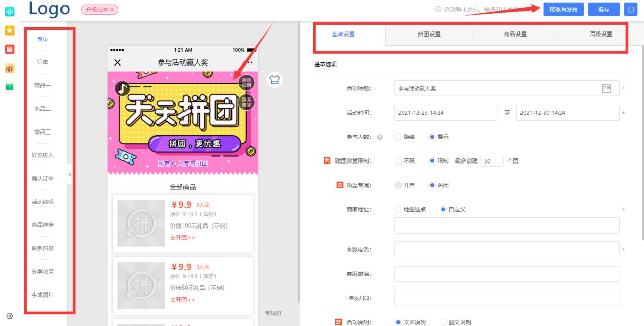Click the 升级版本 pill button
This screenshot has height=326, width=644.
point(100,10)
